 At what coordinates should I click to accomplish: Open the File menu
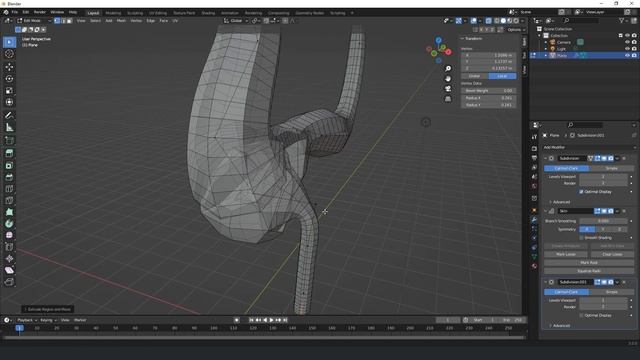(x=15, y=12)
